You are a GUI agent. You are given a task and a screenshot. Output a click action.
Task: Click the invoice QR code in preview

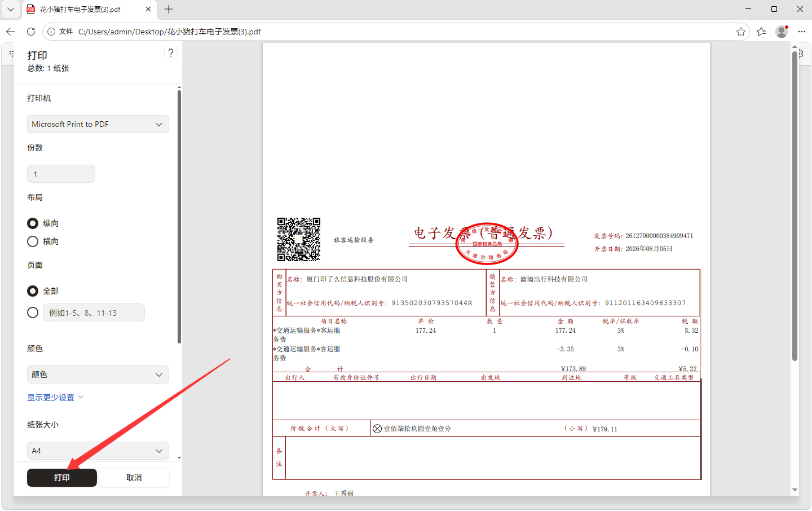tap(299, 239)
